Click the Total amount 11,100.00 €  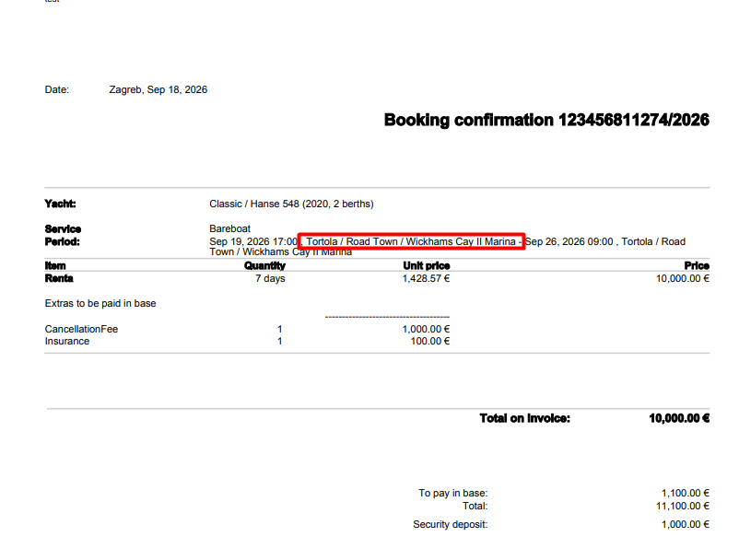tap(683, 506)
